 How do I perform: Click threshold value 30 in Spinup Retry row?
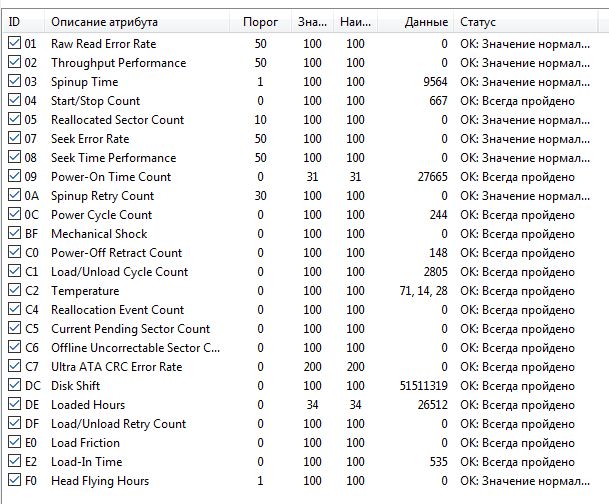[x=260, y=196]
